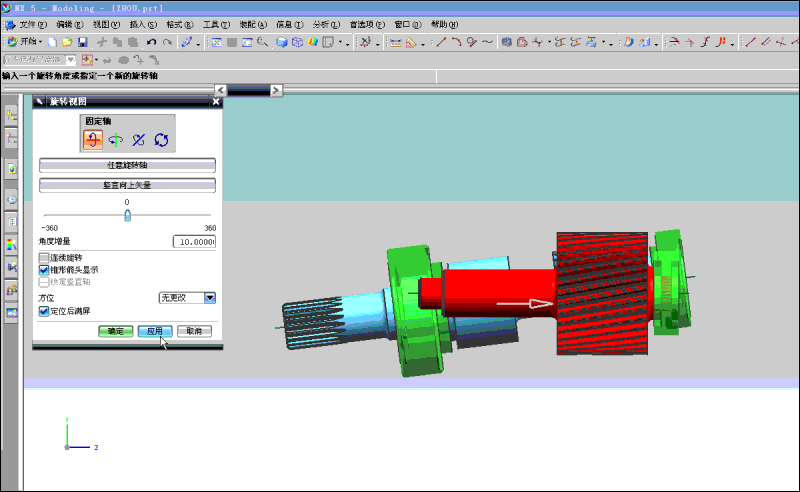Click the 角度增量 input field showing 10.0000
The width and height of the screenshot is (800, 492).
pos(194,241)
